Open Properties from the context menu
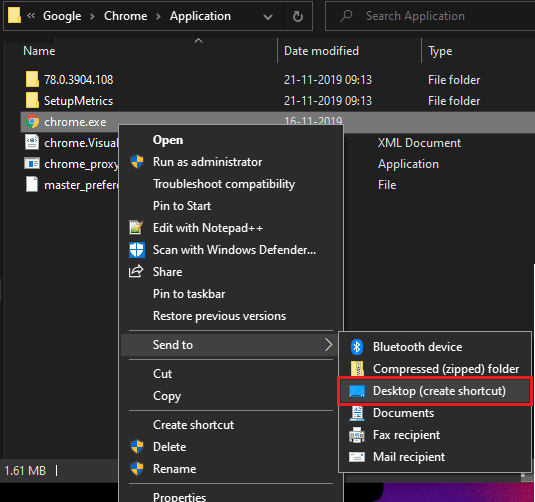The height and width of the screenshot is (502, 535). click(x=179, y=497)
